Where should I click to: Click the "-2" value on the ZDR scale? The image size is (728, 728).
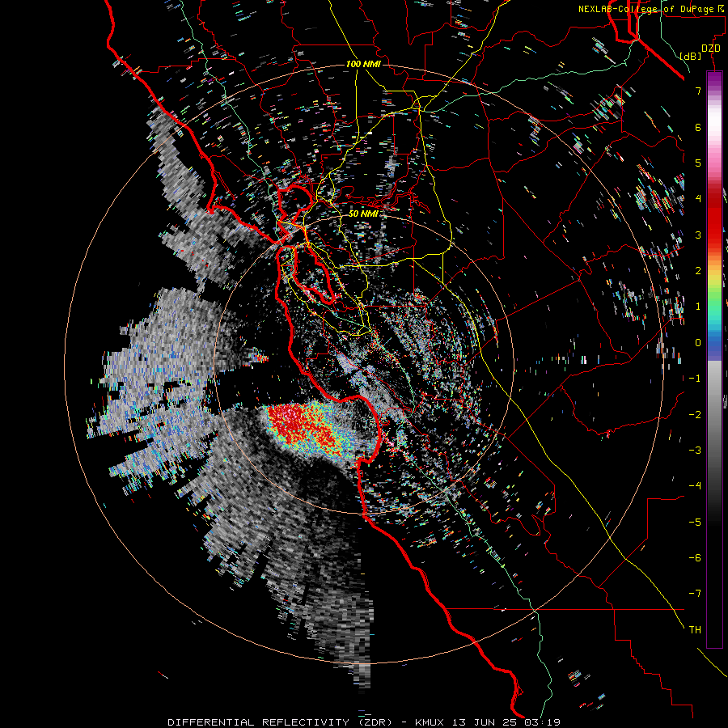695,415
